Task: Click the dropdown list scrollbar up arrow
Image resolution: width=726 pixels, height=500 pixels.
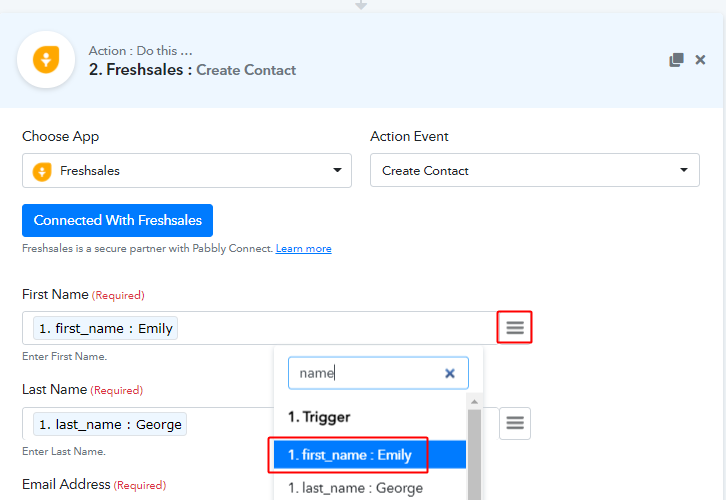Action: pyautogui.click(x=474, y=401)
